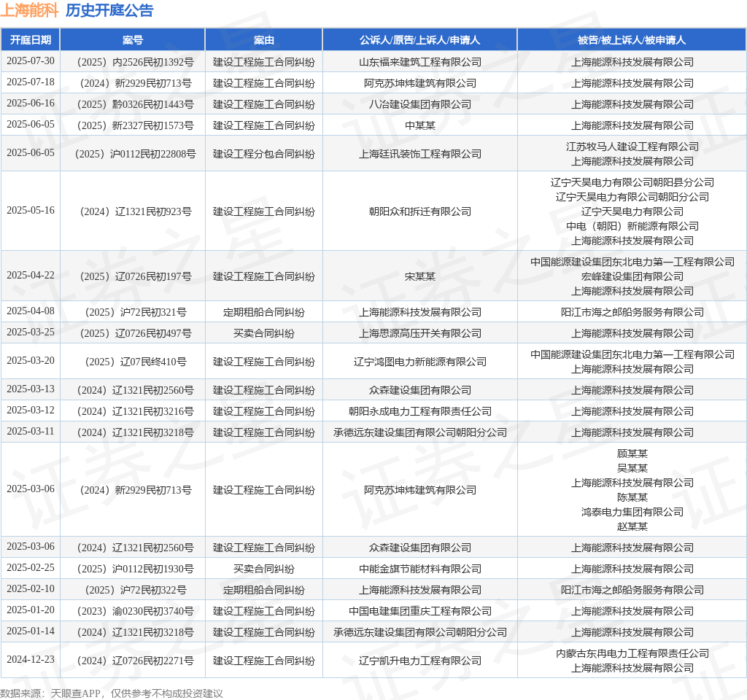Click case number (2025)黔0326民初1443号
This screenshot has height=700, width=747.
point(135,104)
